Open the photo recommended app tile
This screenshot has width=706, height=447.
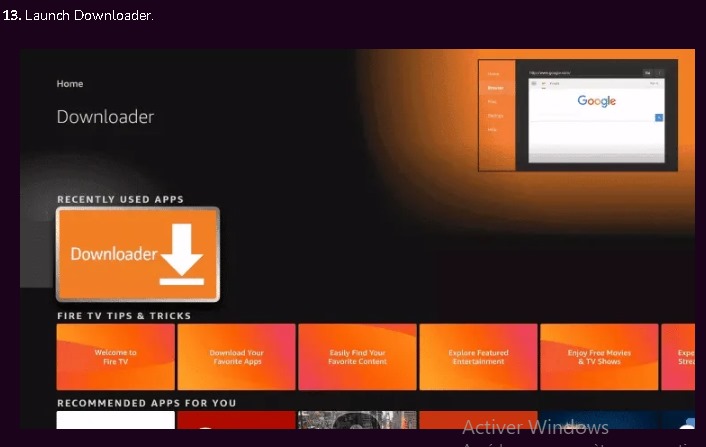point(357,419)
